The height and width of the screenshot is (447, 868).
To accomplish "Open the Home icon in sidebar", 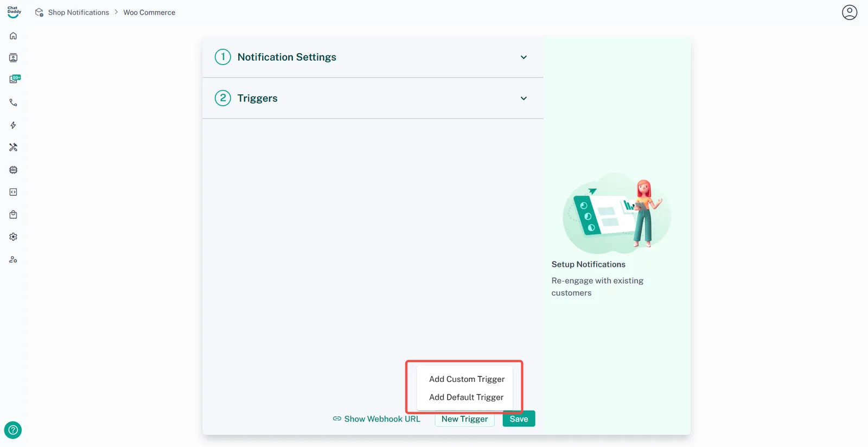I will (13, 36).
